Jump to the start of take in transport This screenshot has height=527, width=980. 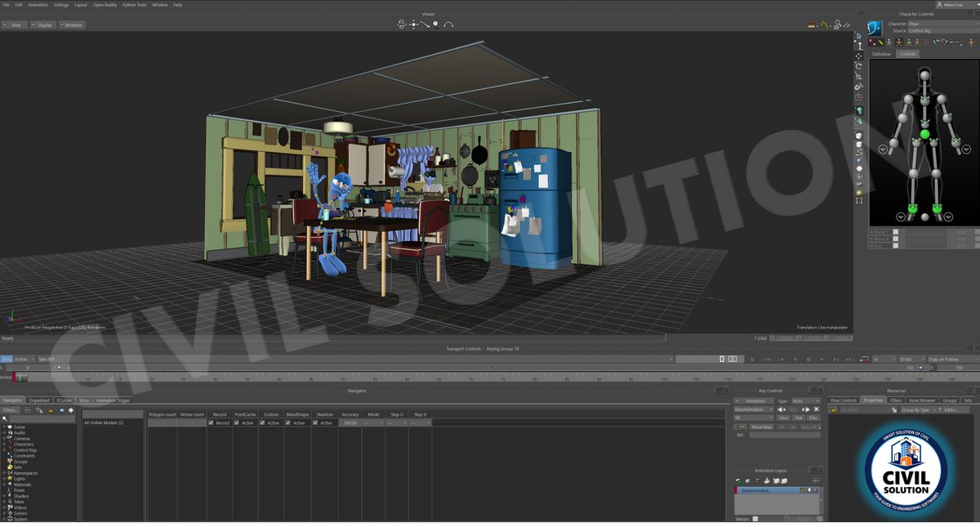pos(767,360)
